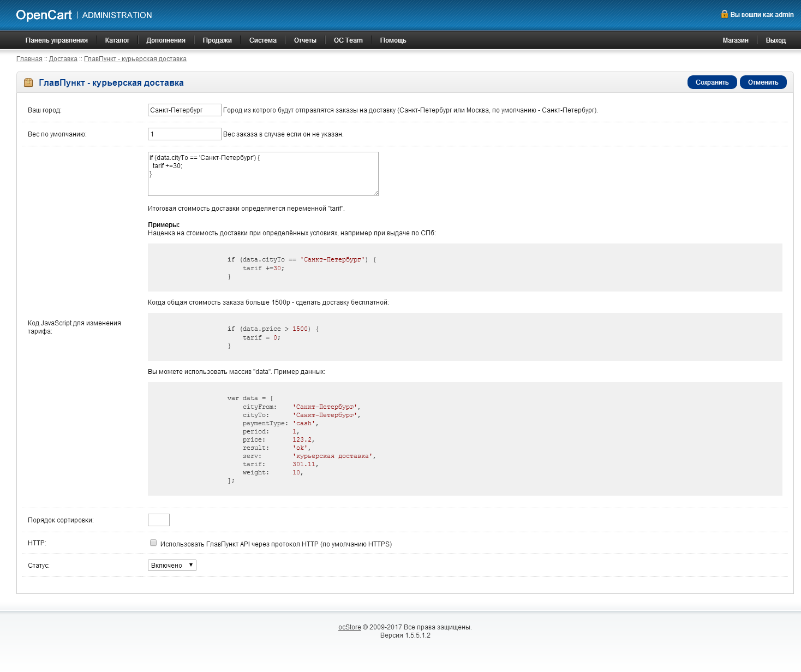Follow the Доставка breadcrumb link
This screenshot has height=672, width=801.
pyautogui.click(x=63, y=59)
